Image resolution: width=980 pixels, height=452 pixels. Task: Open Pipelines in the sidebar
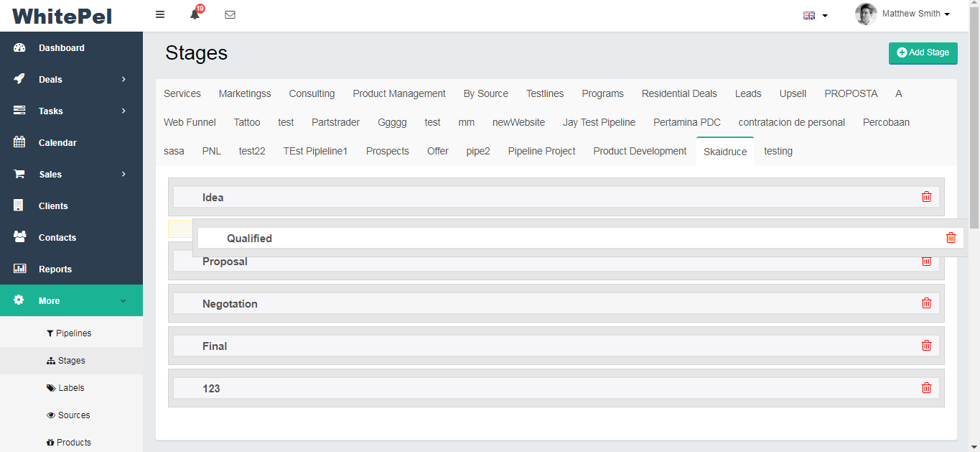tap(73, 333)
